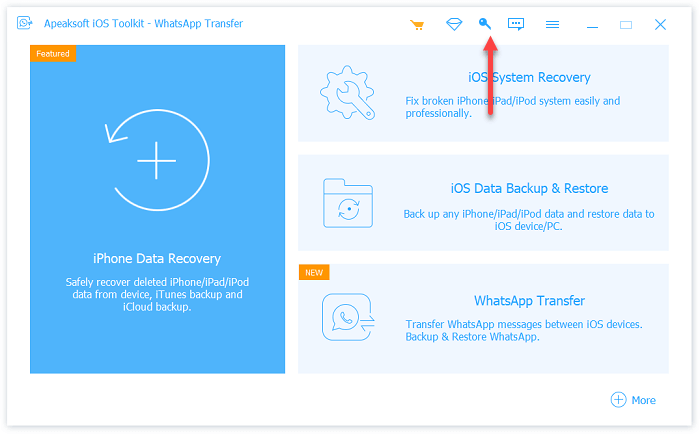Click 'Safely recover deleted iPhone/iPad/iPod' description
Image resolution: width=700 pixels, height=434 pixels.
point(157,294)
